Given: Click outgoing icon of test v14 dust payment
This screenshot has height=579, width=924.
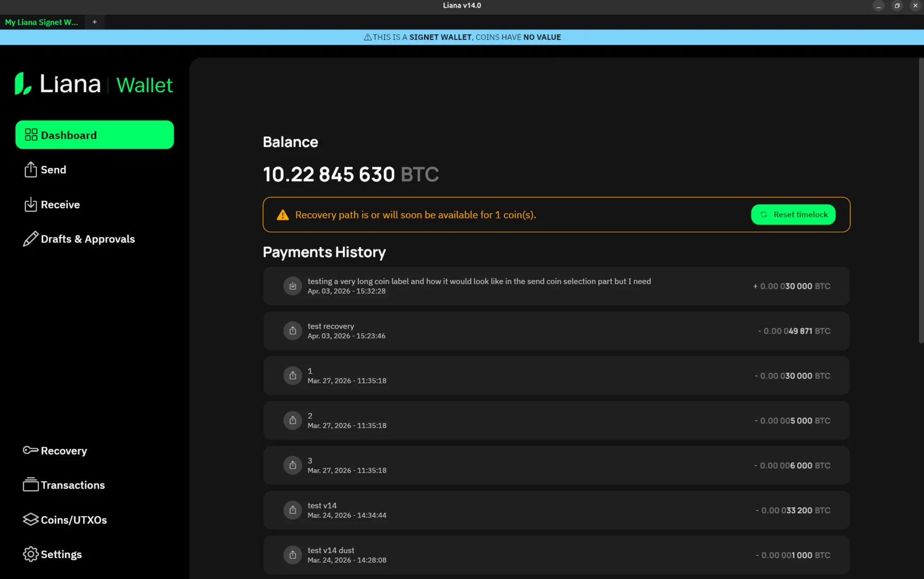Looking at the screenshot, I should pos(292,555).
